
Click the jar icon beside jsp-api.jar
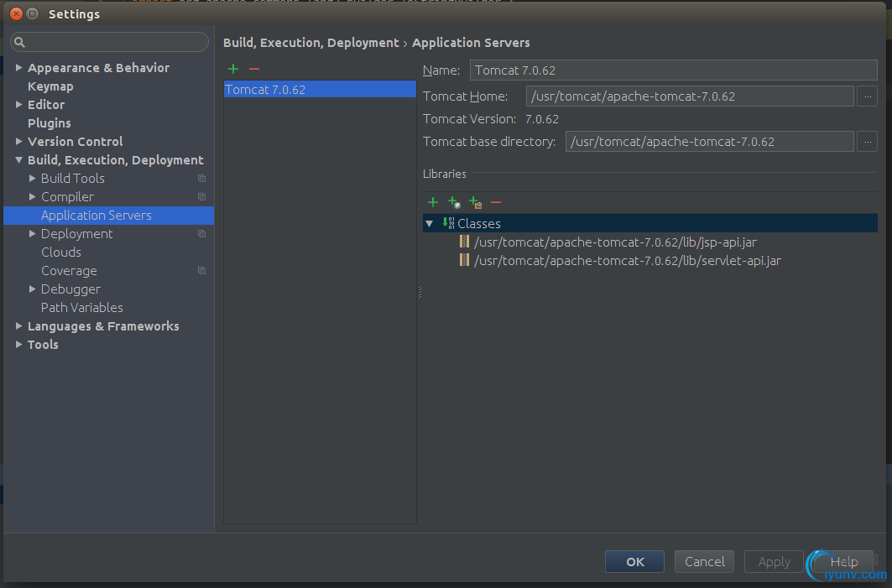tap(464, 242)
